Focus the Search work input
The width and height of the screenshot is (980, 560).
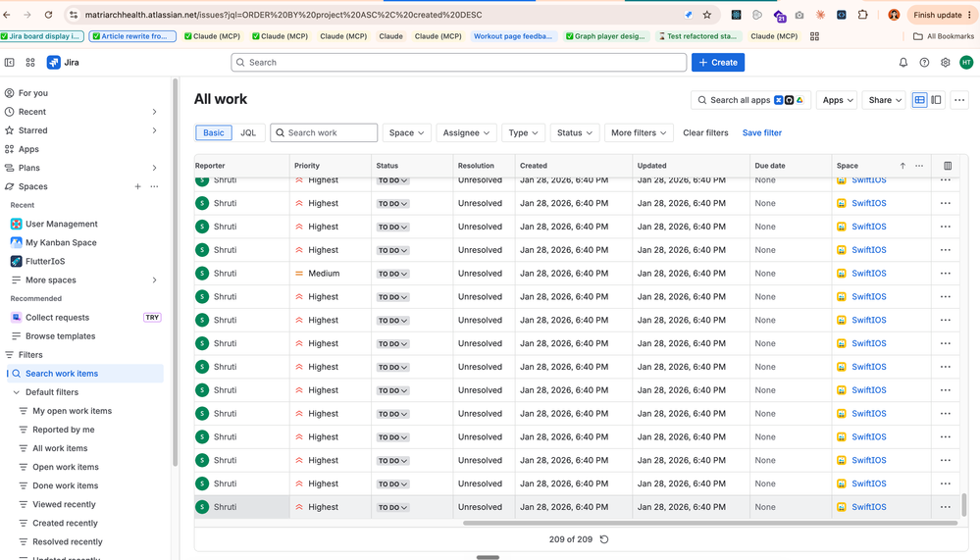pyautogui.click(x=324, y=132)
